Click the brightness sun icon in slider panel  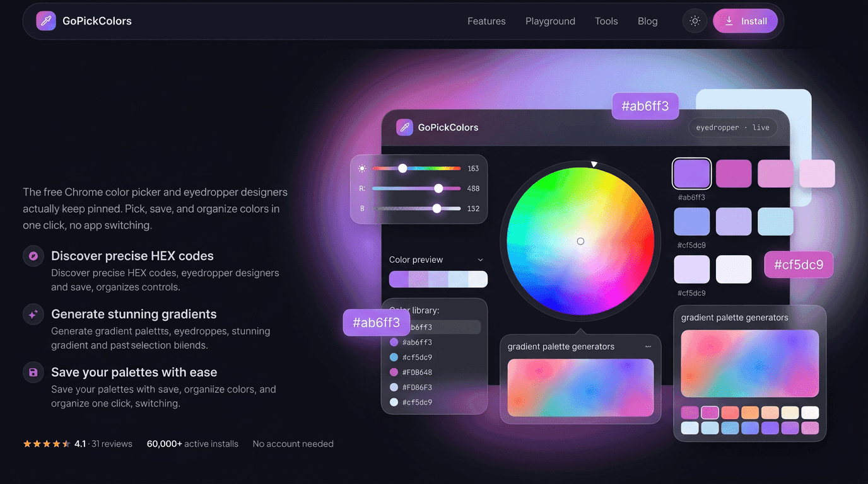[362, 168]
